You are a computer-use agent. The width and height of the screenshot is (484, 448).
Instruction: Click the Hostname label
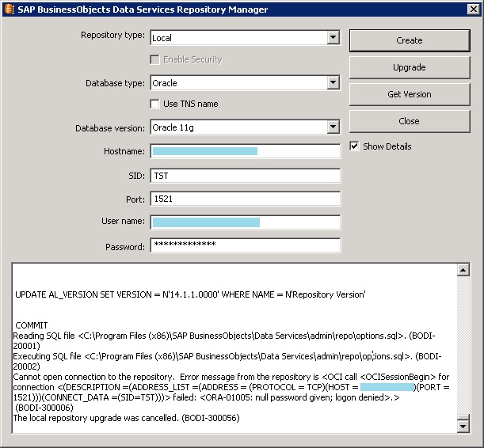[124, 151]
